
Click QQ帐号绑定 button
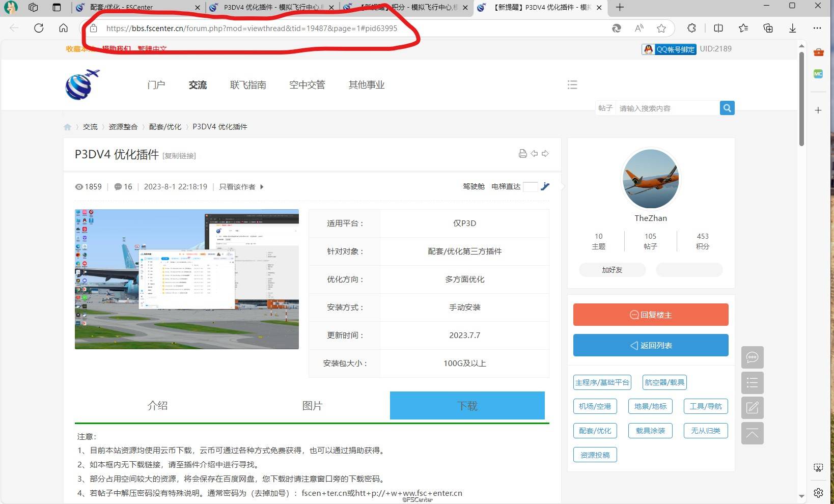(669, 49)
